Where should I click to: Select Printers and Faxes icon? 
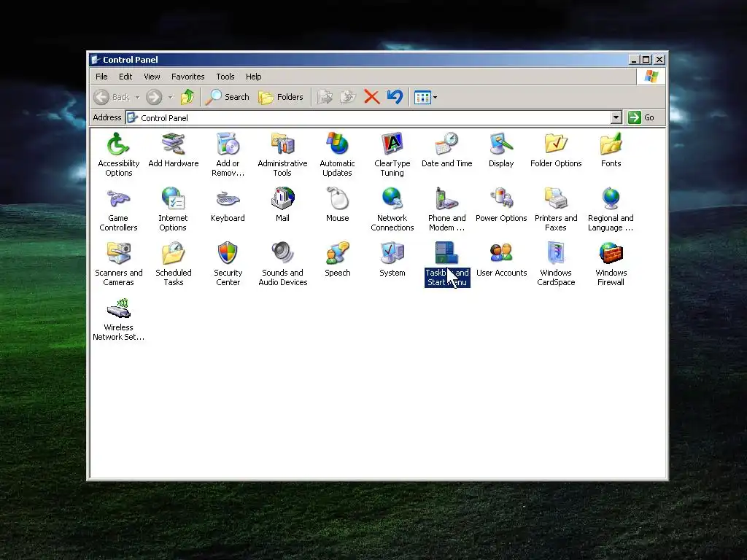(x=556, y=198)
